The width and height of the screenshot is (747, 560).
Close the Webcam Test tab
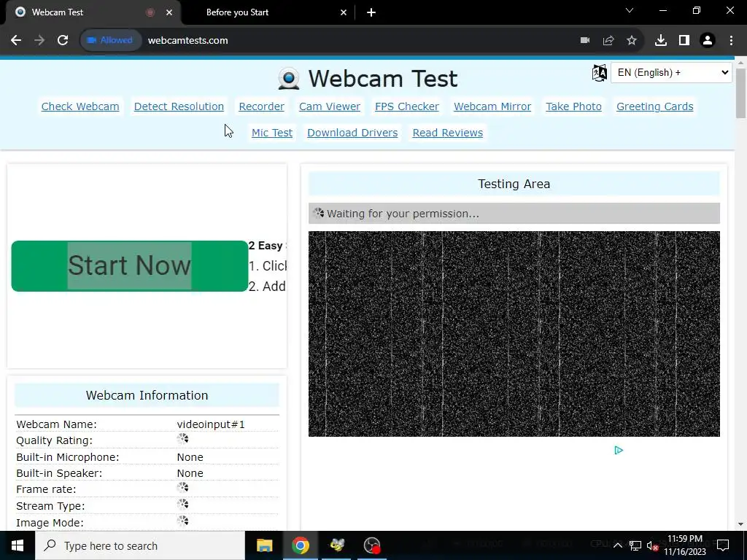click(169, 13)
